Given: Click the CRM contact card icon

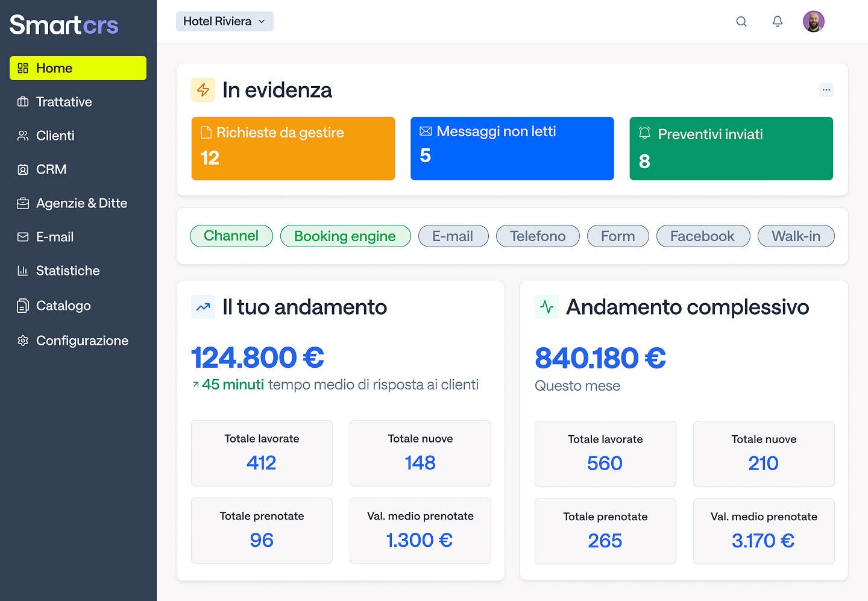Looking at the screenshot, I should click(x=22, y=169).
